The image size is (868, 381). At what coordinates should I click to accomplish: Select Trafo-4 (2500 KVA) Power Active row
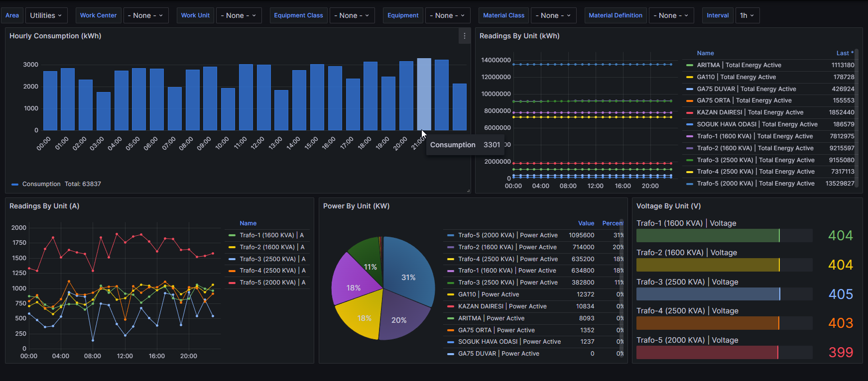533,259
